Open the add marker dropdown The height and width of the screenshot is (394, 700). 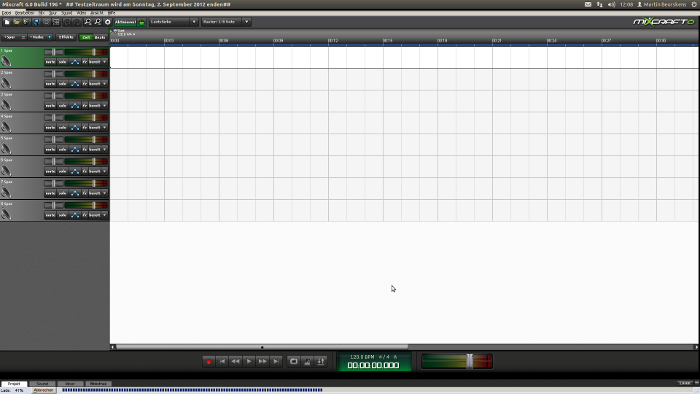[x=41, y=37]
